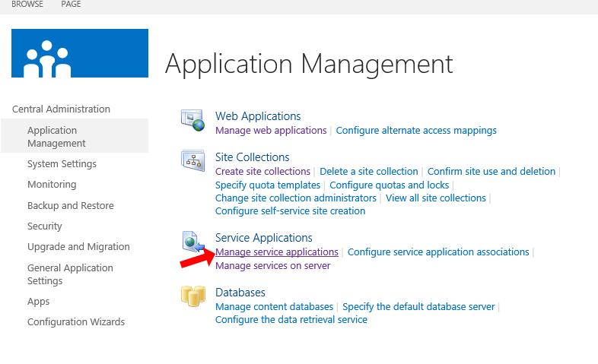Click the Site Collections heading link
The height and width of the screenshot is (364, 598).
252,157
